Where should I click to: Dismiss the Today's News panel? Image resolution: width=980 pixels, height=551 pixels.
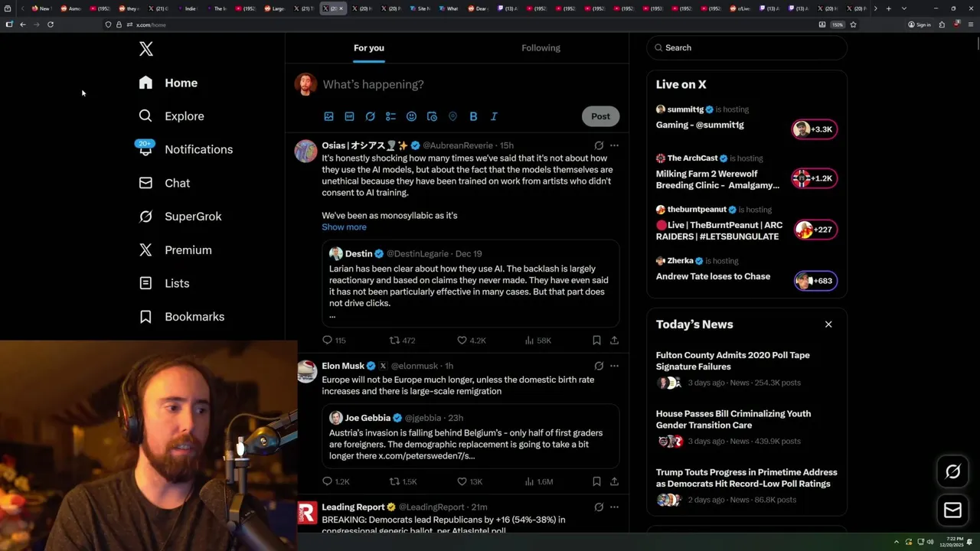pos(828,324)
